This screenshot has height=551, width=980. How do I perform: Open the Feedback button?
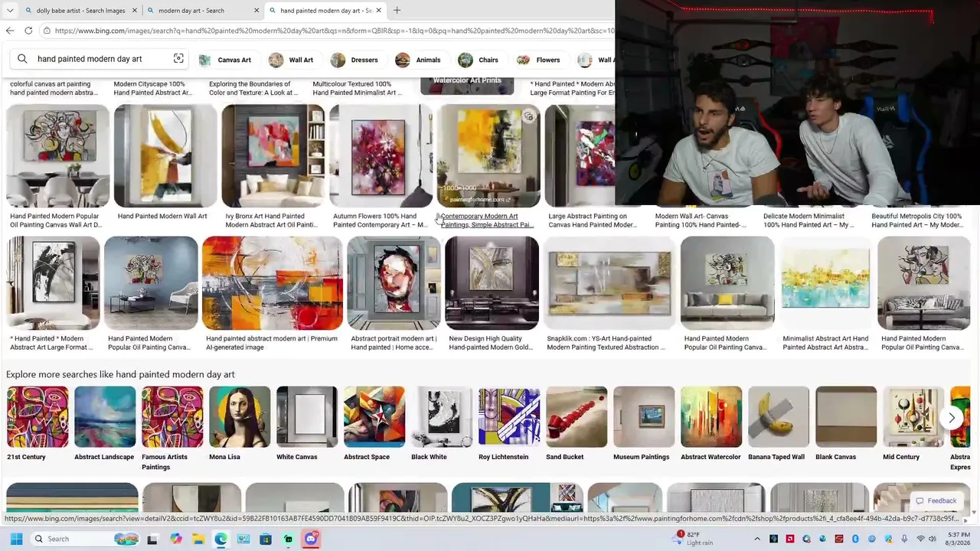[x=936, y=501]
